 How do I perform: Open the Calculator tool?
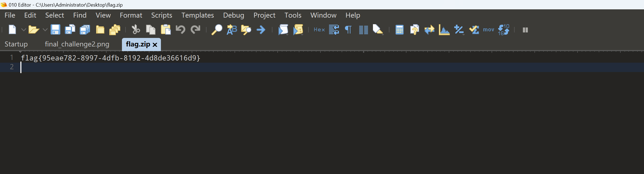coord(399,30)
